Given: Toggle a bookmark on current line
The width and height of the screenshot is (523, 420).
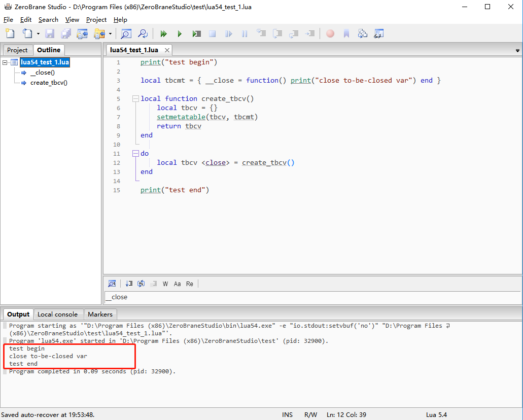Looking at the screenshot, I should (346, 33).
